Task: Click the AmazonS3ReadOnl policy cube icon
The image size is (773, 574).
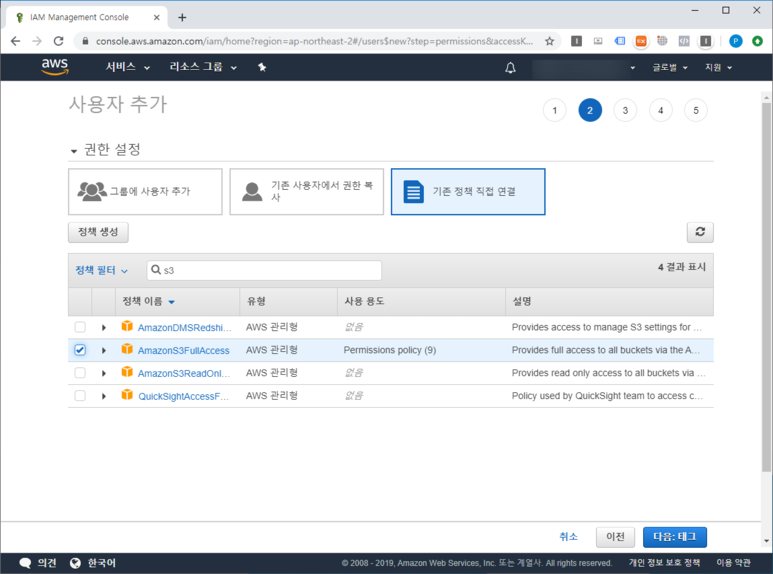Action: tap(127, 372)
